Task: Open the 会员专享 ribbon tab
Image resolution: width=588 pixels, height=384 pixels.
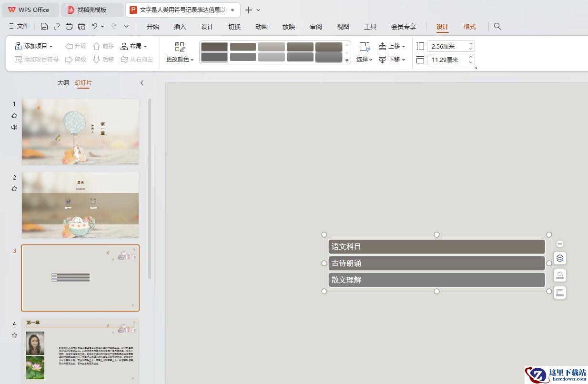Action: (404, 27)
